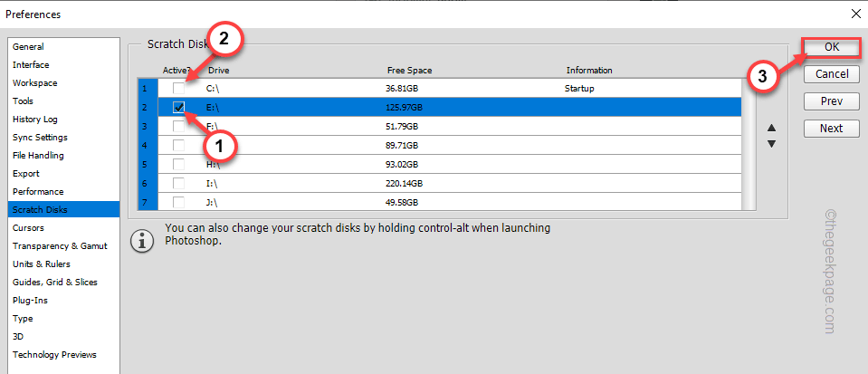
Task: Switch to the Performance preferences
Action: tap(38, 191)
